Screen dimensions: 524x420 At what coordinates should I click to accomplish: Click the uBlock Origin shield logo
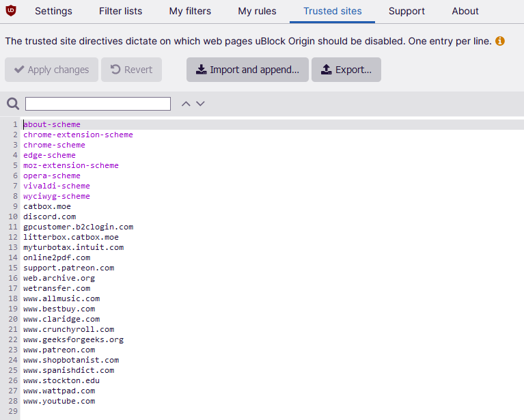click(11, 11)
